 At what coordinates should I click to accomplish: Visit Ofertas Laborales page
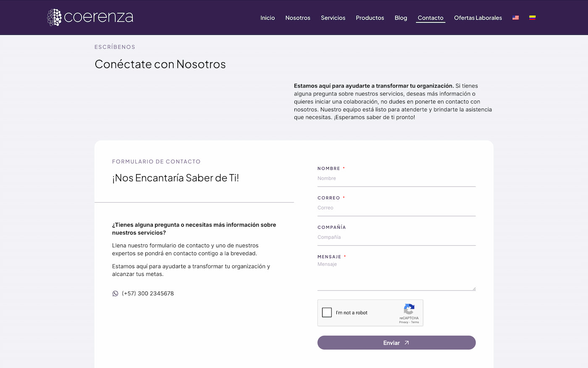pyautogui.click(x=478, y=18)
